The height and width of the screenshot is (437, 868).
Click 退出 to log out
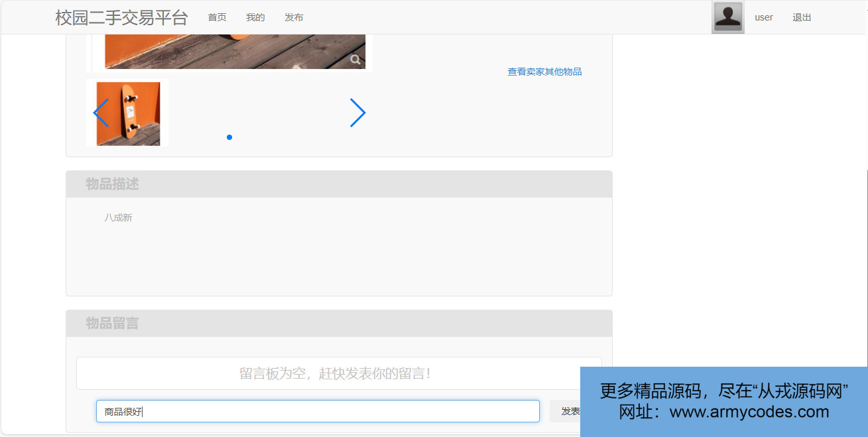(802, 17)
